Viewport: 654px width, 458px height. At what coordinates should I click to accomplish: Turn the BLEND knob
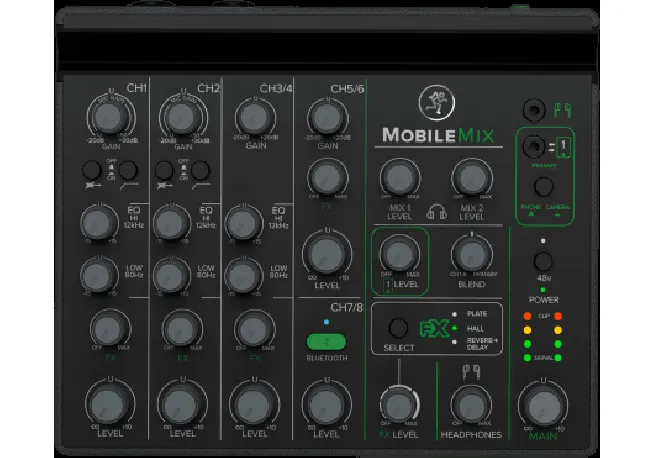[472, 254]
